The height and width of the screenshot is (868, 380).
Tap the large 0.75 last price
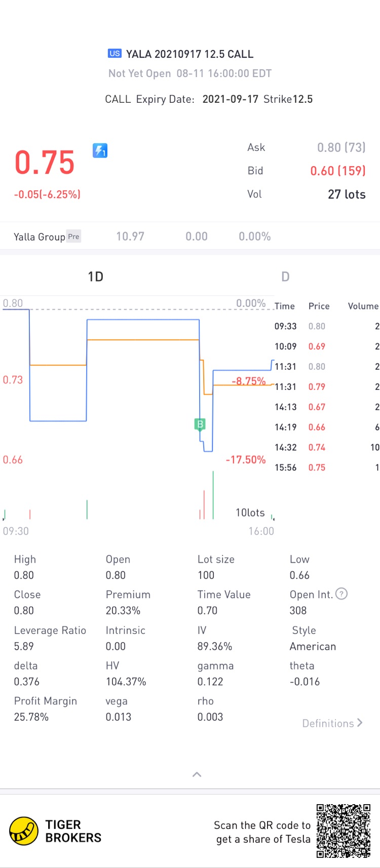coord(45,163)
